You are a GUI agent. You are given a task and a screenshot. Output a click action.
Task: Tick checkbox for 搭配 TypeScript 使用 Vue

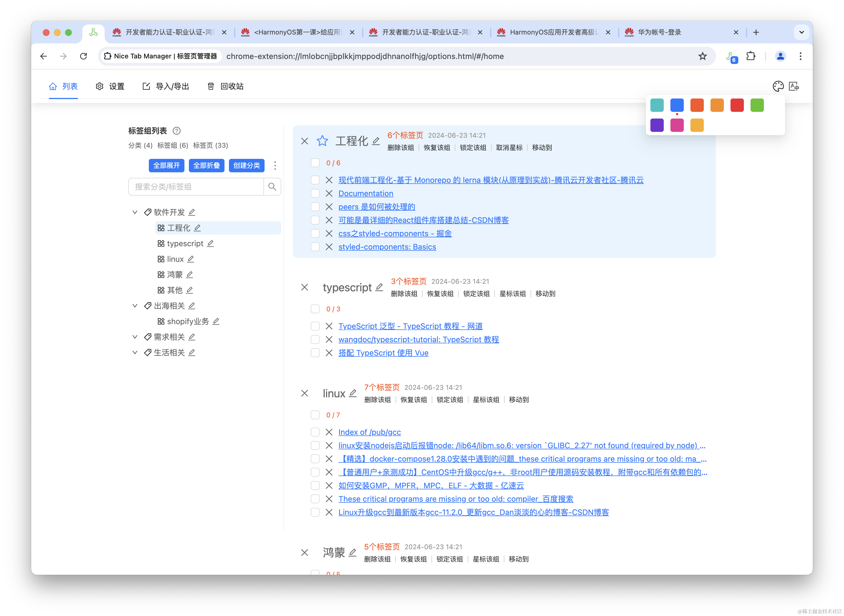point(315,353)
